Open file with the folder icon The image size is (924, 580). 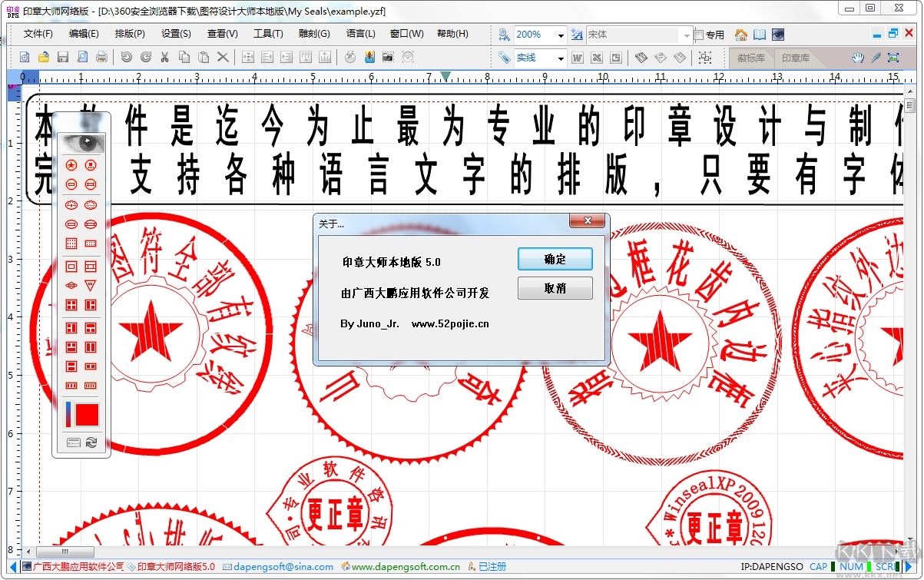point(44,58)
